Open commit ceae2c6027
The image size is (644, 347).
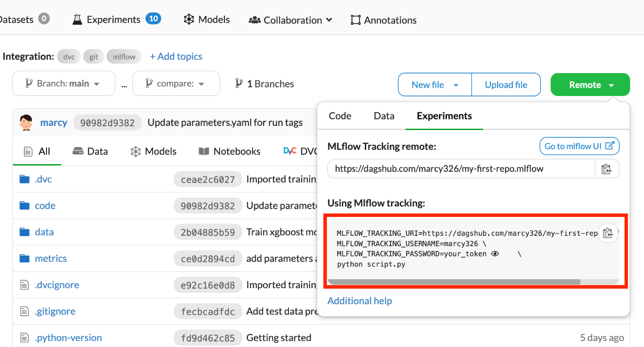tap(207, 179)
